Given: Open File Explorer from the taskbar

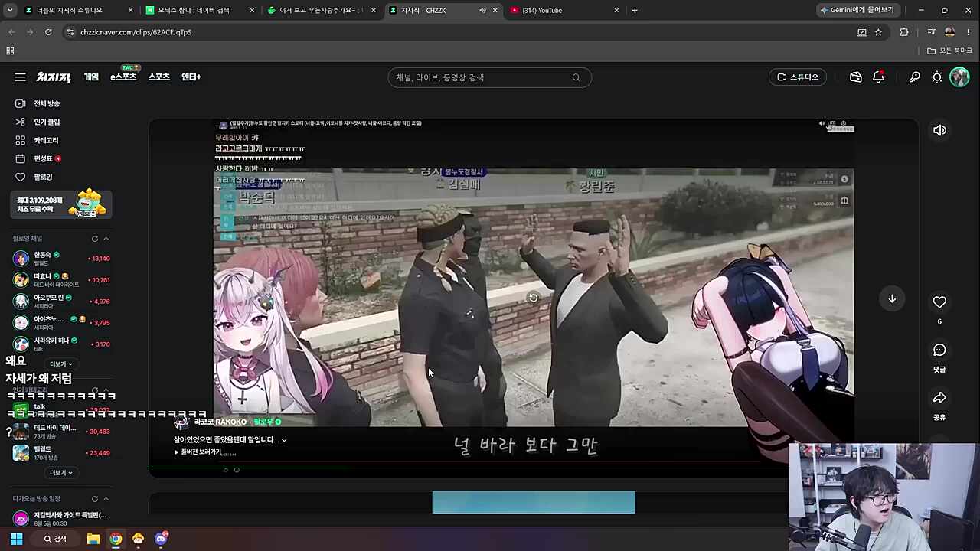Looking at the screenshot, I should coord(93,539).
